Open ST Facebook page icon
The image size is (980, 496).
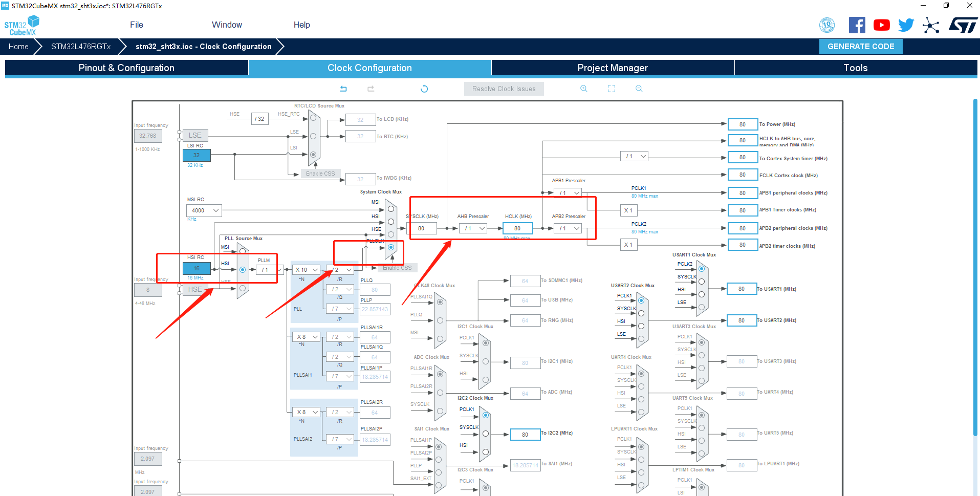click(857, 25)
